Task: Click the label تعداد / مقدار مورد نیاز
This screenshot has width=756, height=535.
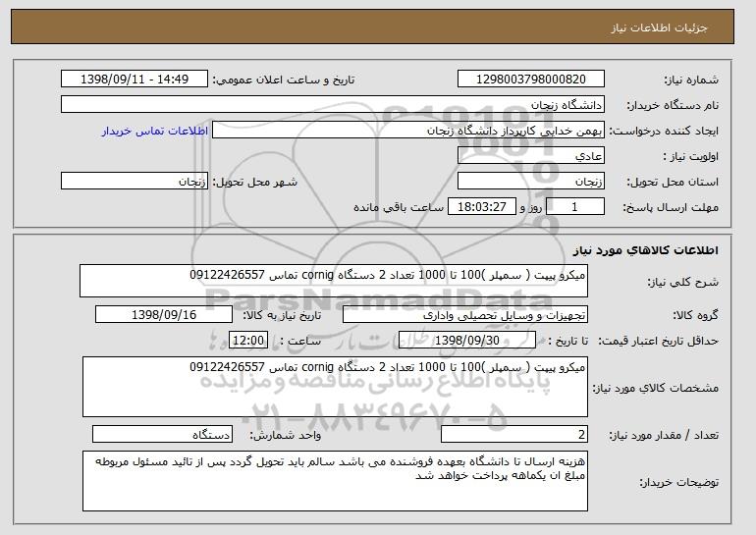Action: click(x=664, y=435)
